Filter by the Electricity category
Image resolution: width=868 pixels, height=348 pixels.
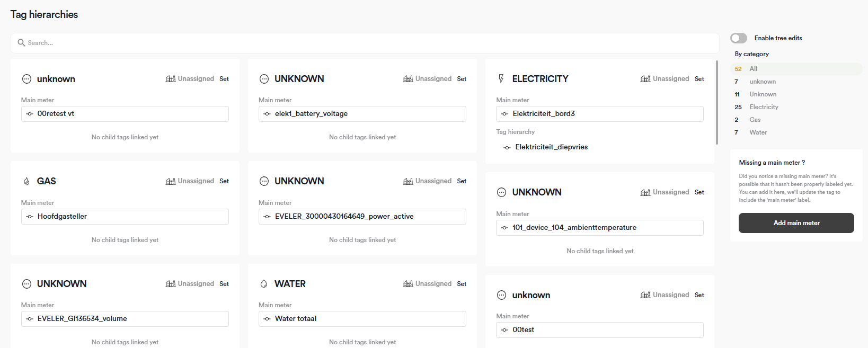tap(764, 107)
